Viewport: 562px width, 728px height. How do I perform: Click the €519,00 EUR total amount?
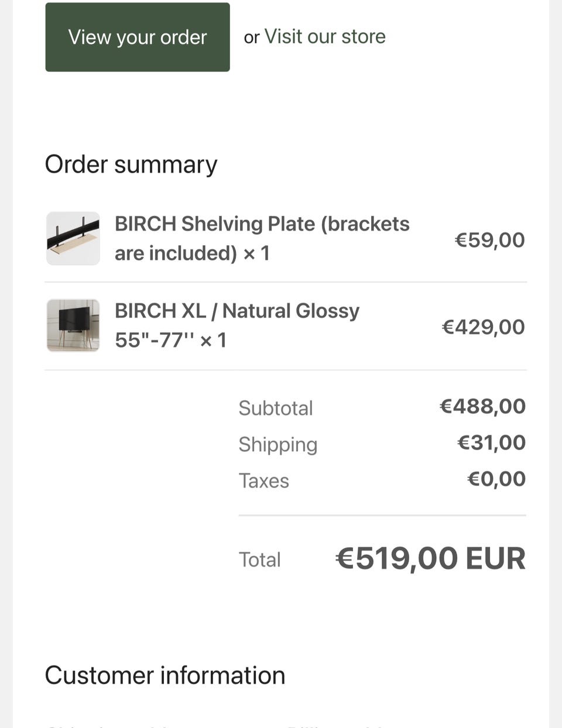431,558
